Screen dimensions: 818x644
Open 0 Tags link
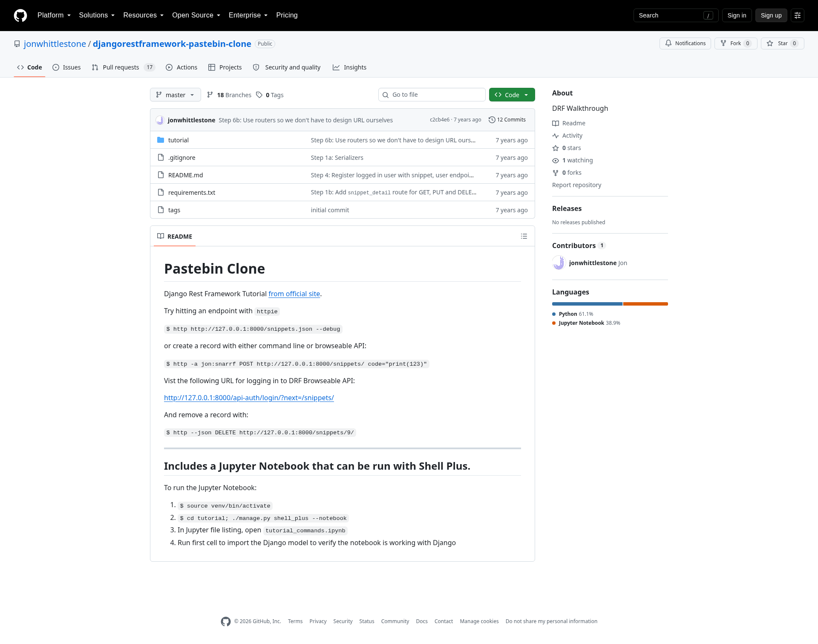coord(270,95)
